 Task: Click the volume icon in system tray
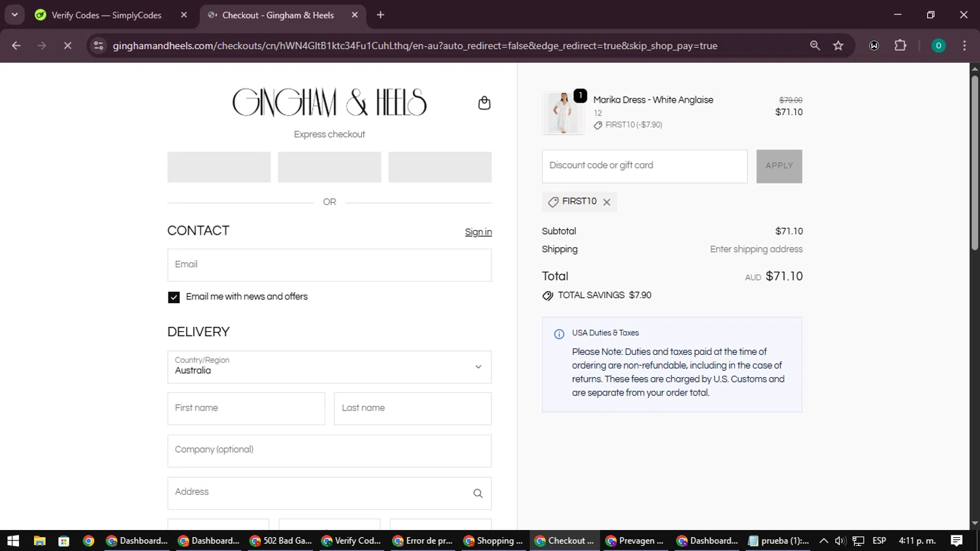840,541
